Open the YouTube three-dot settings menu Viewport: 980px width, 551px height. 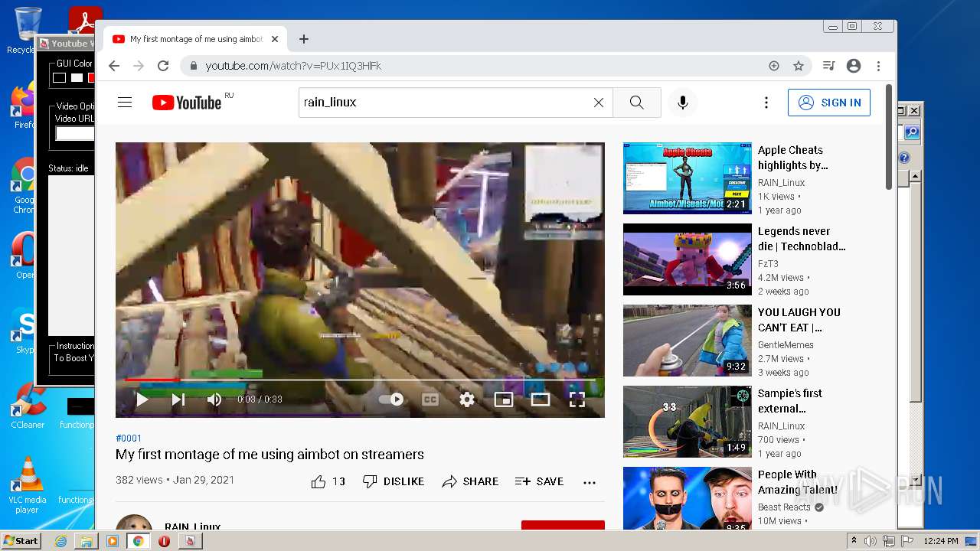tap(766, 103)
